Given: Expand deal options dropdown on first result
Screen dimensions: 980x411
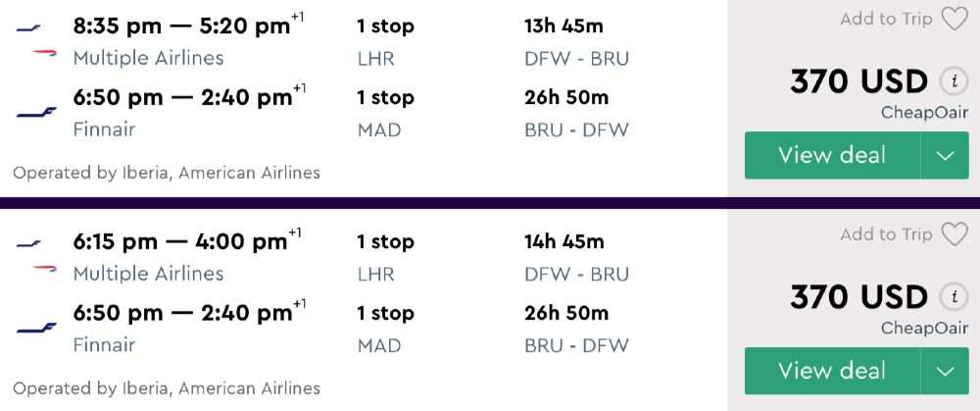Looking at the screenshot, I should tap(945, 155).
